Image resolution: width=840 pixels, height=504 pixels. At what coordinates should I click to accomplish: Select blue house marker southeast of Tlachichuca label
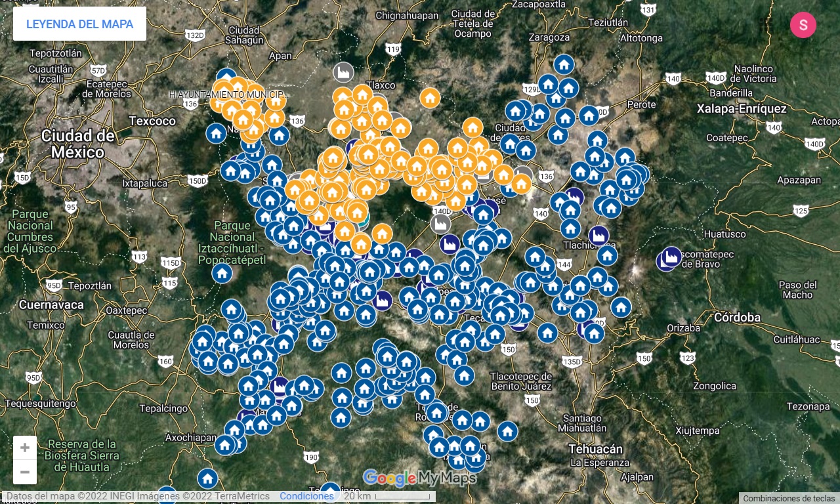pos(607,255)
